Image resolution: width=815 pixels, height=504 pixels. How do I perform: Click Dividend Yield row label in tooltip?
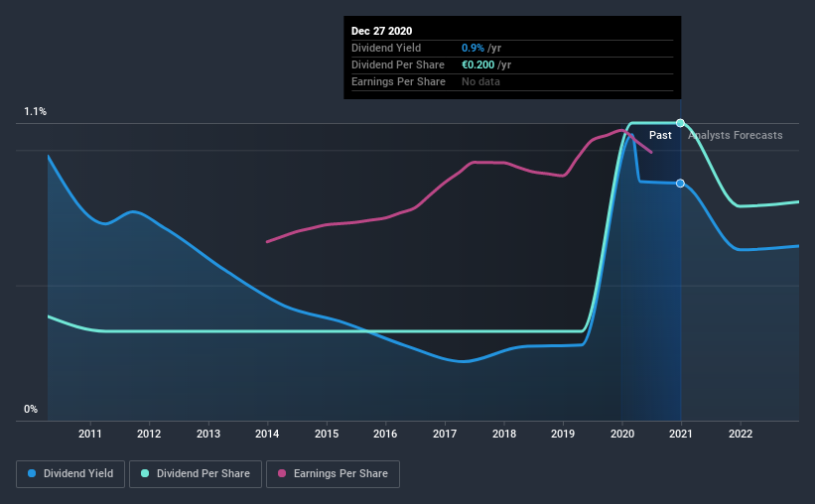[386, 48]
